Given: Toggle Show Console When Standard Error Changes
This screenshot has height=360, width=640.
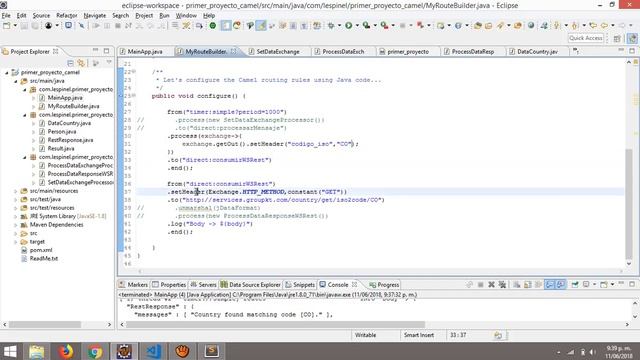Looking at the screenshot, I should 561,284.
